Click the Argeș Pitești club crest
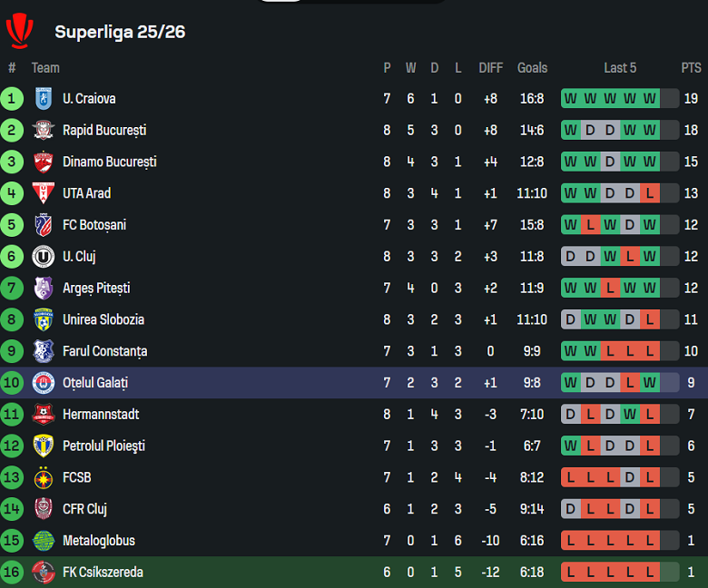Image resolution: width=708 pixels, height=588 pixels. coord(43,289)
